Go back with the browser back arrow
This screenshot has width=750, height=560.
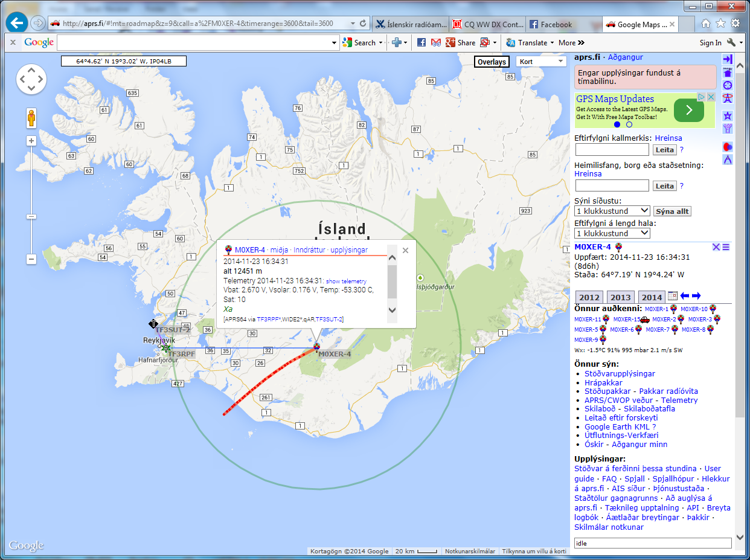[x=17, y=24]
